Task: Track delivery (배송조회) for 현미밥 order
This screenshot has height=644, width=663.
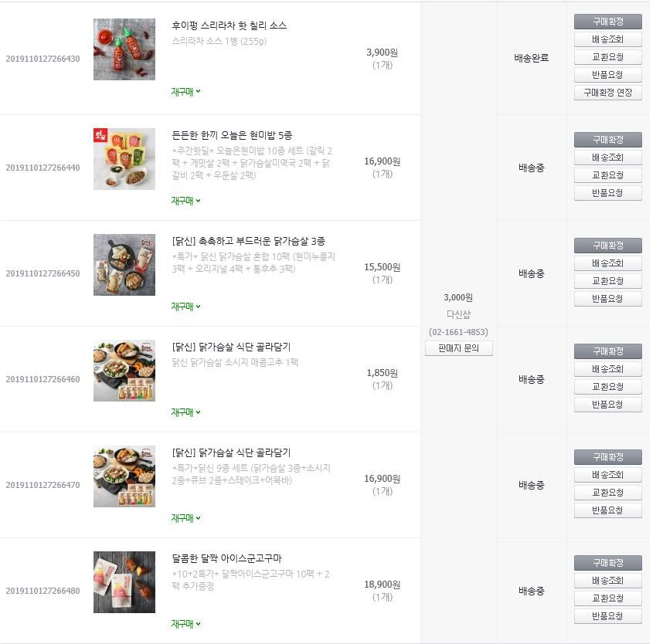Action: click(607, 158)
